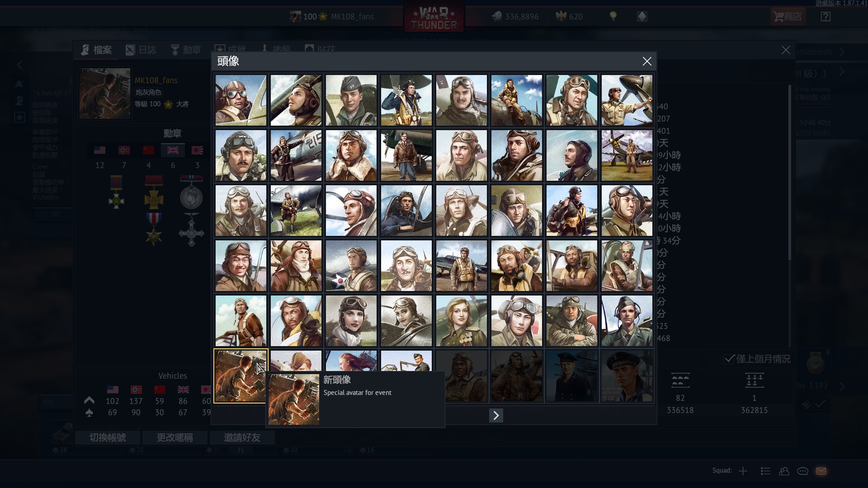Open squad list icon in bottom bar

(x=765, y=471)
